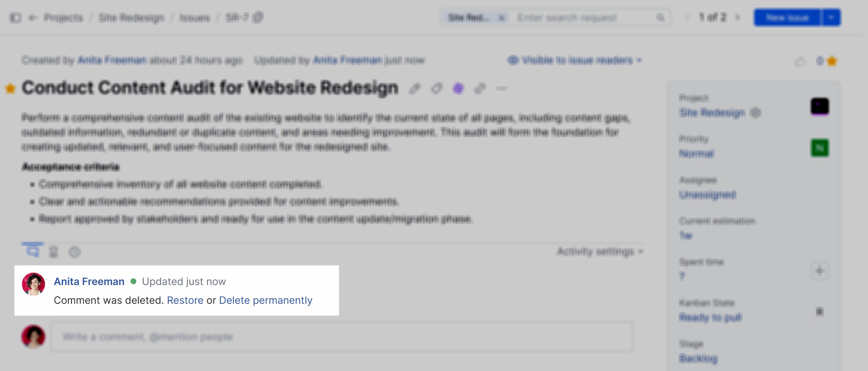Copy the issue link via the link icon

tap(480, 88)
